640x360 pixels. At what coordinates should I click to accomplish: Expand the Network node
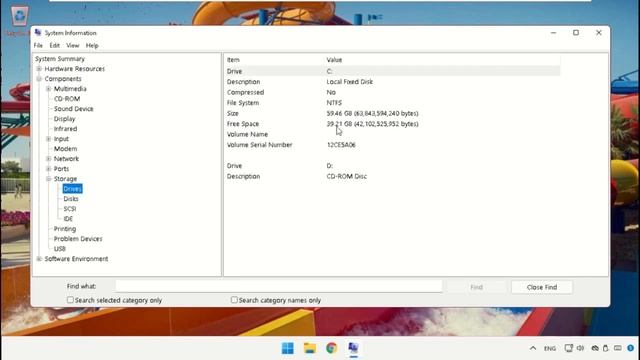pos(49,159)
